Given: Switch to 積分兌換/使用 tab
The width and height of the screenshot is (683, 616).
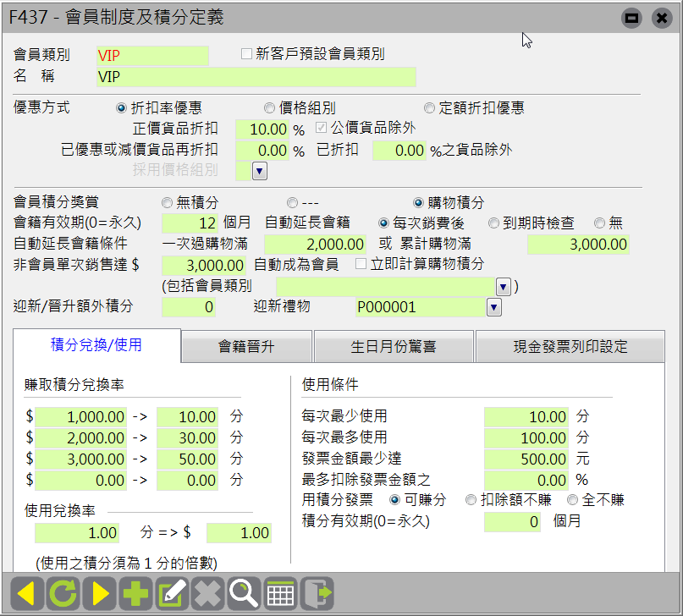Looking at the screenshot, I should tap(96, 345).
